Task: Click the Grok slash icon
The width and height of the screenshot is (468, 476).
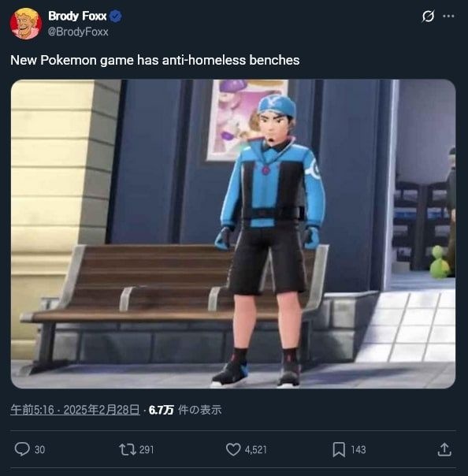Action: [x=428, y=16]
